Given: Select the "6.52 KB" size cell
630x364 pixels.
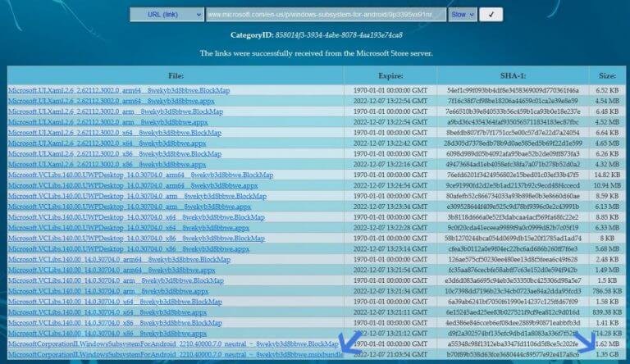Looking at the screenshot, I should 607,90.
